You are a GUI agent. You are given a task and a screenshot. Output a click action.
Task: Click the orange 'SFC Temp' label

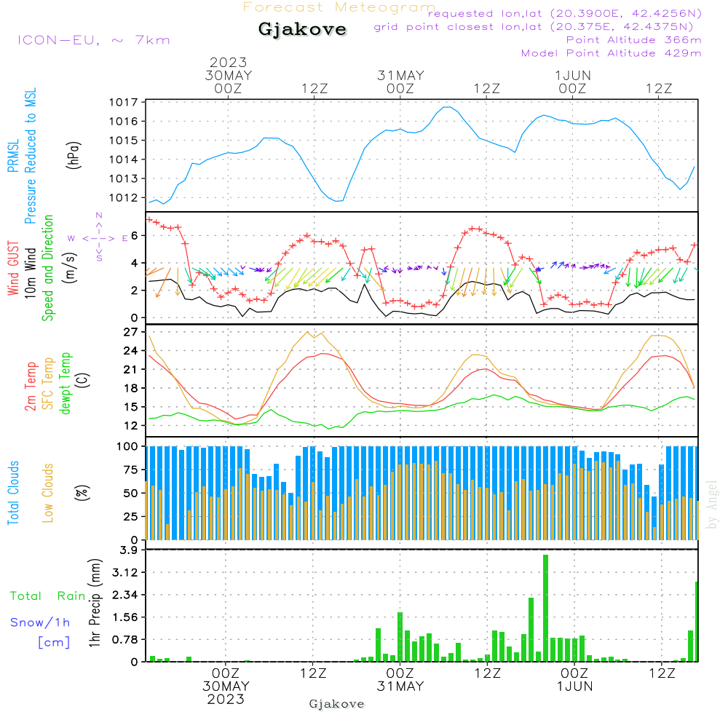click(x=47, y=384)
